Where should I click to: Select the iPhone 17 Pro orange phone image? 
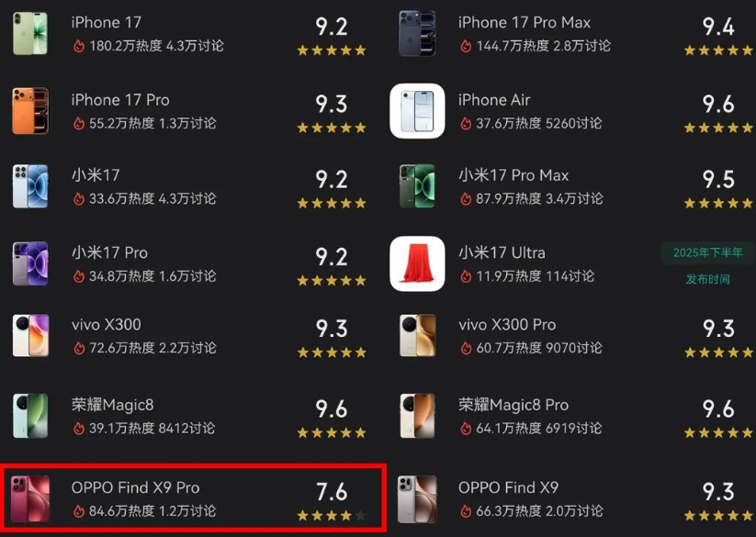tap(30, 111)
